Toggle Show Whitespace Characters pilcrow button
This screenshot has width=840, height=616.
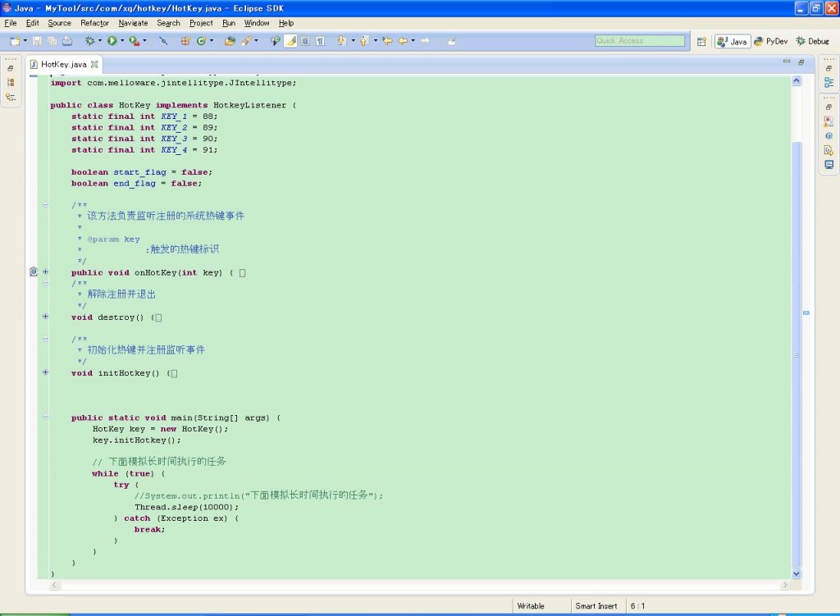coord(320,40)
